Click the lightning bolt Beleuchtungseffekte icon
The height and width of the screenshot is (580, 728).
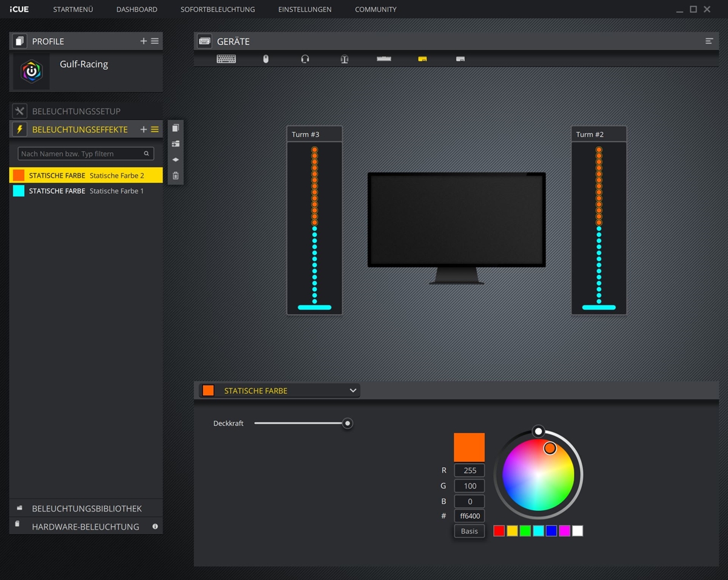[x=19, y=129]
